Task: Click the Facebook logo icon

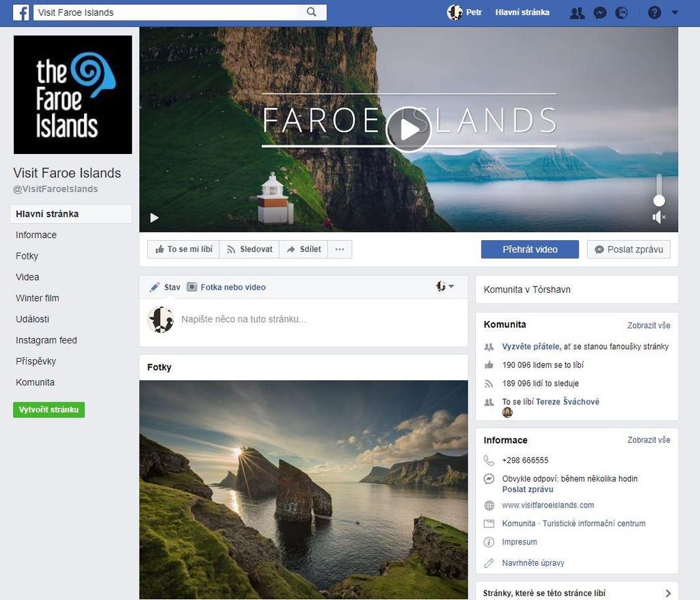Action: (21, 12)
